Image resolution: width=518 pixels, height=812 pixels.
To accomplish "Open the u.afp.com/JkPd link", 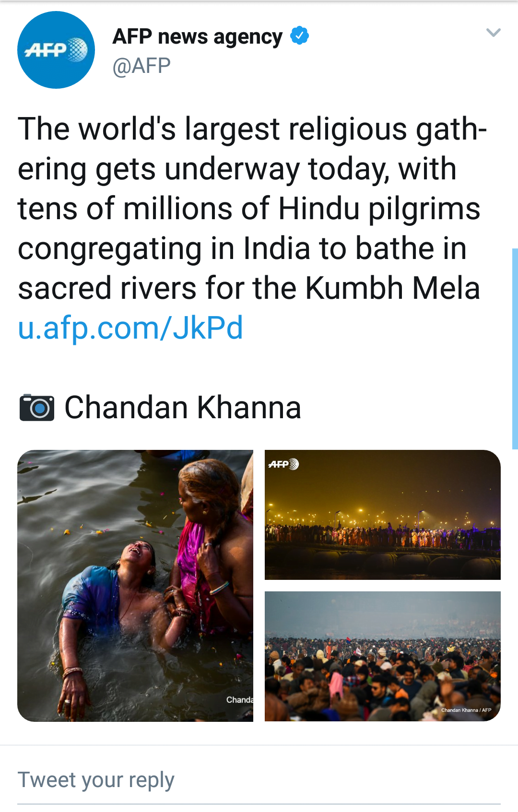I will (130, 328).
